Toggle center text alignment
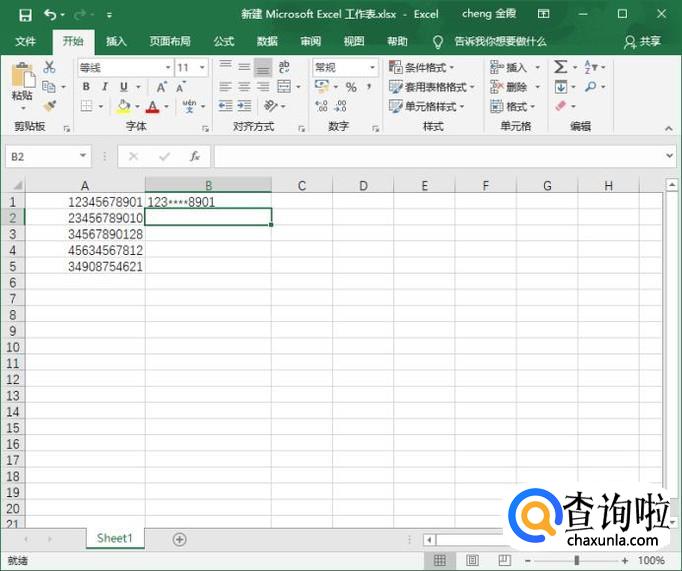The image size is (682, 571). 244,87
